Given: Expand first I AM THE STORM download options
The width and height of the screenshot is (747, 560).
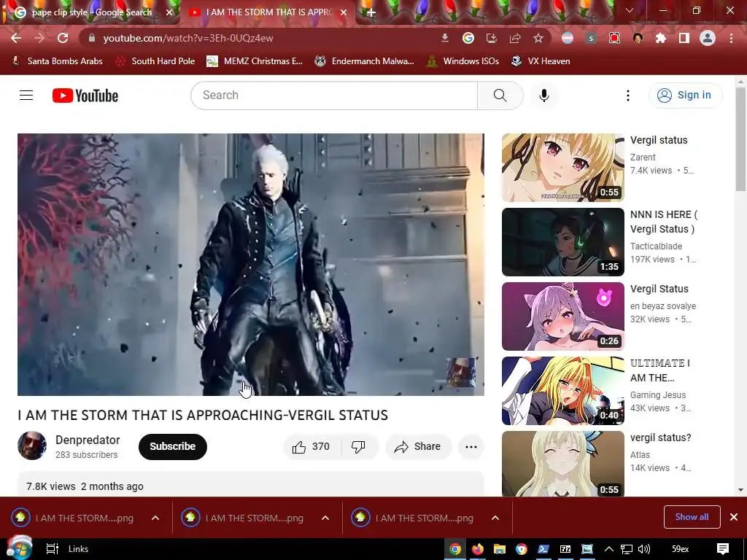Looking at the screenshot, I should 155,518.
